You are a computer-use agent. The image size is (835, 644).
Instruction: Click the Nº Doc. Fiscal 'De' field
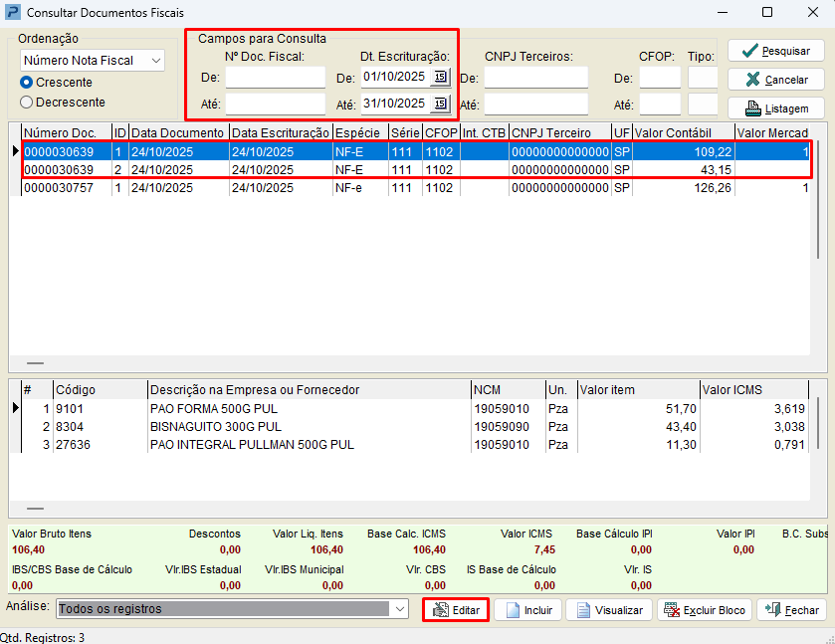[x=275, y=78]
